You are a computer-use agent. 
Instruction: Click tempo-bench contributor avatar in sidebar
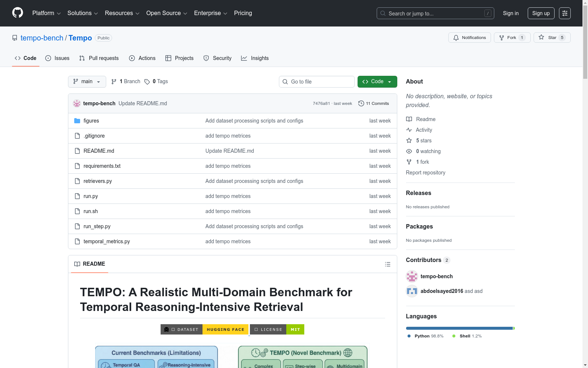tap(412, 276)
